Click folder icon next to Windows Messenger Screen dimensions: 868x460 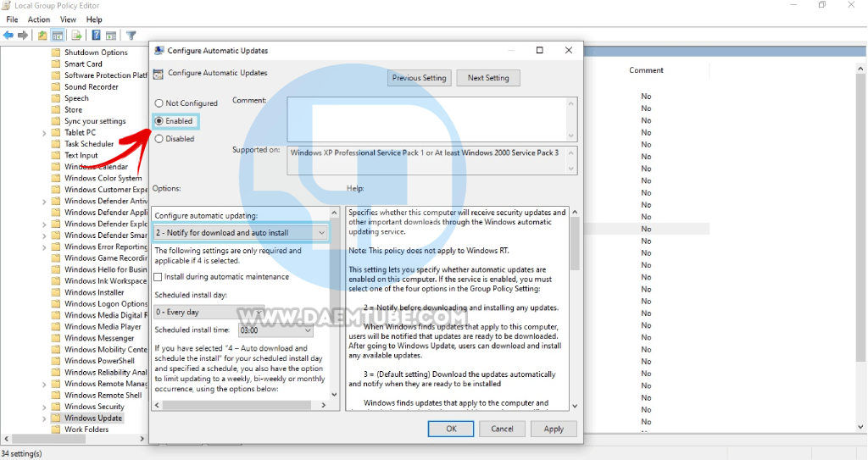pyautogui.click(x=55, y=338)
